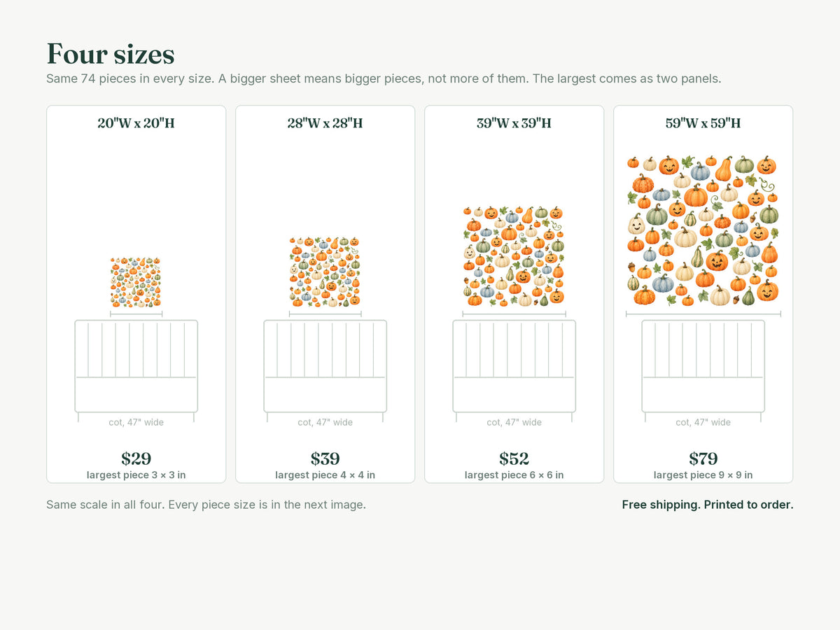Select the $52 price
Screen dimensions: 840x630
pos(514,458)
